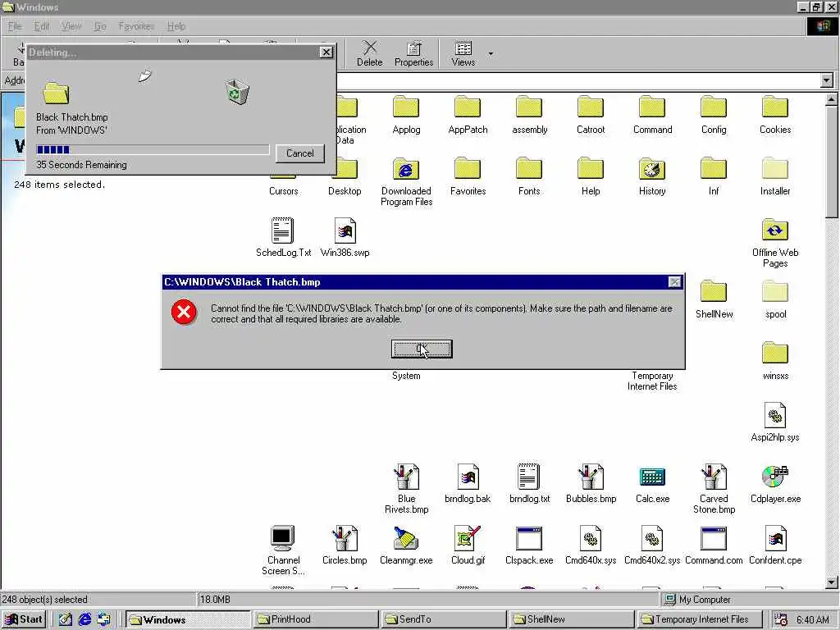This screenshot has height=630, width=840.
Task: Launch Internet Explorer from quick launch
Action: [84, 619]
